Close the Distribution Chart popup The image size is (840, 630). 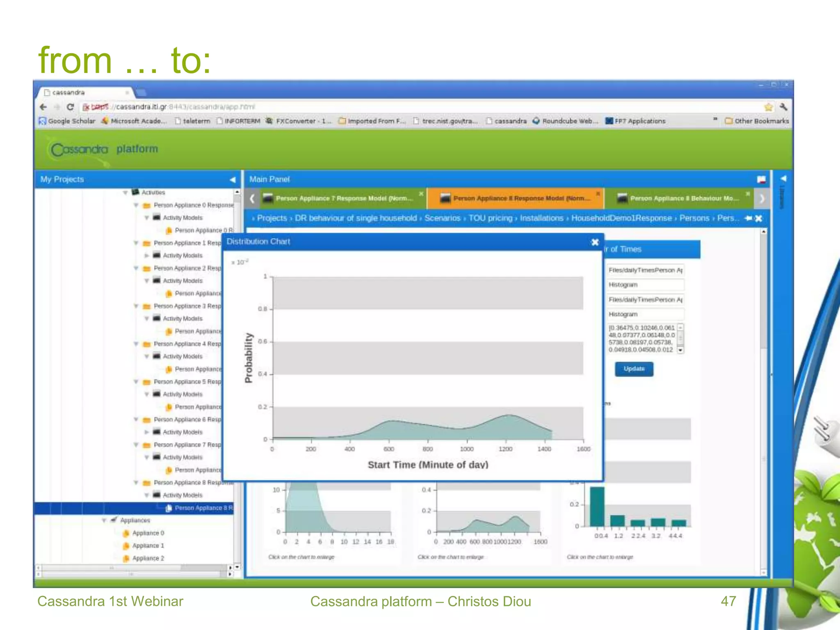(595, 242)
